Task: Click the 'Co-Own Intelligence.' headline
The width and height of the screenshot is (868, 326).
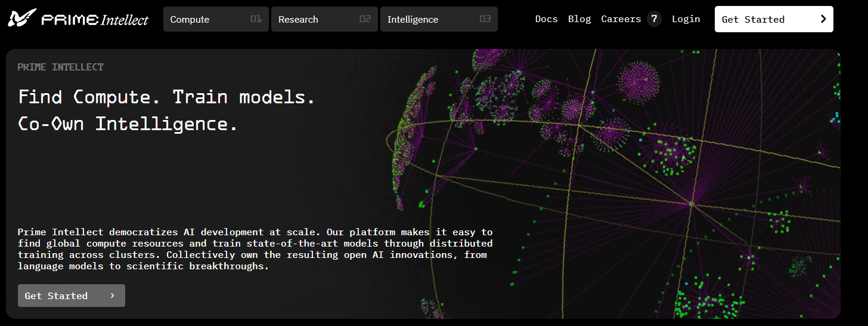Action: point(128,124)
